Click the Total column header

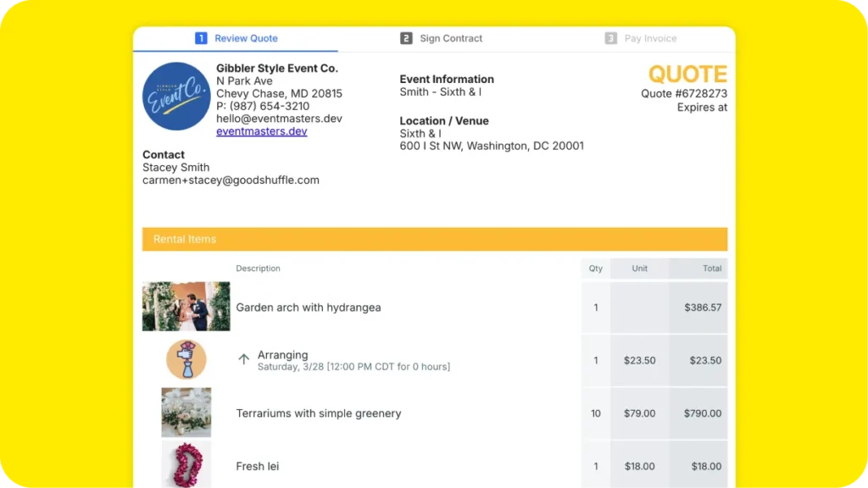coord(698,269)
